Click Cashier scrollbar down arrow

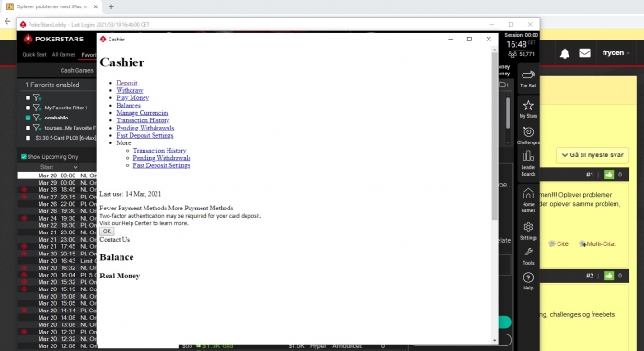click(x=495, y=340)
